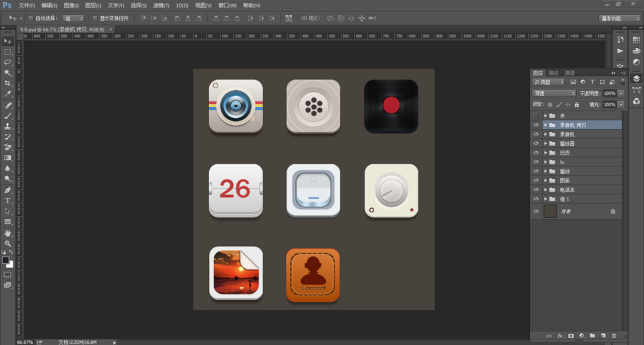This screenshot has width=644, height=345.
Task: Expand the lu group
Action: click(x=545, y=162)
